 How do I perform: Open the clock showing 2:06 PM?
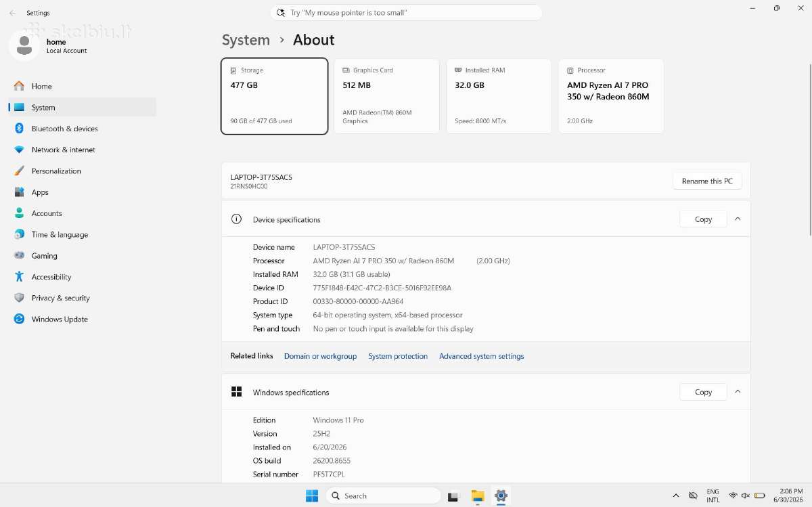click(x=790, y=495)
